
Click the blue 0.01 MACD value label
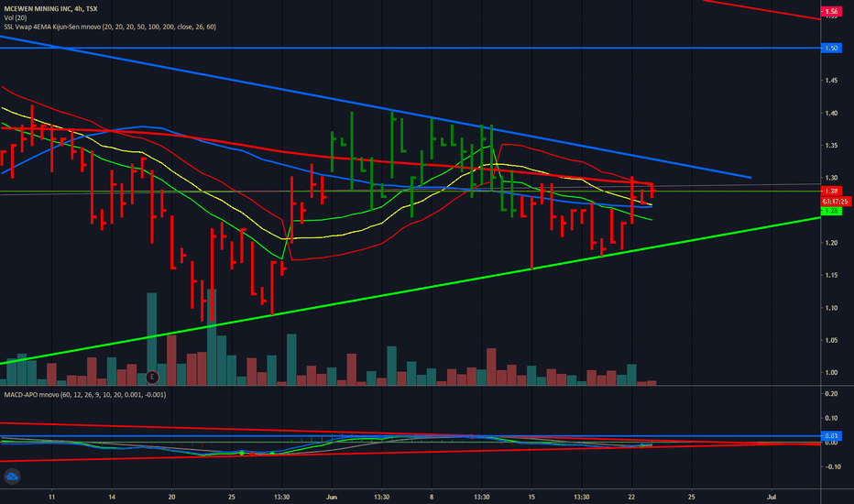831,436
